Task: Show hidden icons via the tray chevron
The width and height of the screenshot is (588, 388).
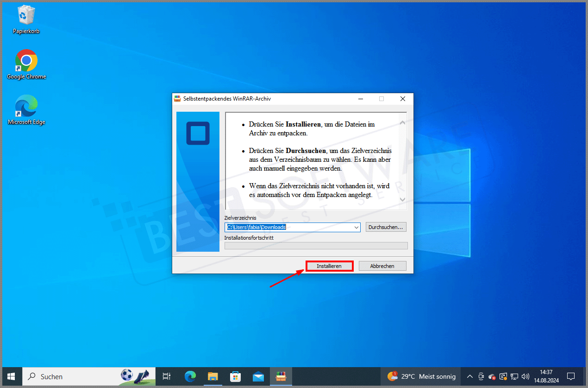Action: (469, 376)
